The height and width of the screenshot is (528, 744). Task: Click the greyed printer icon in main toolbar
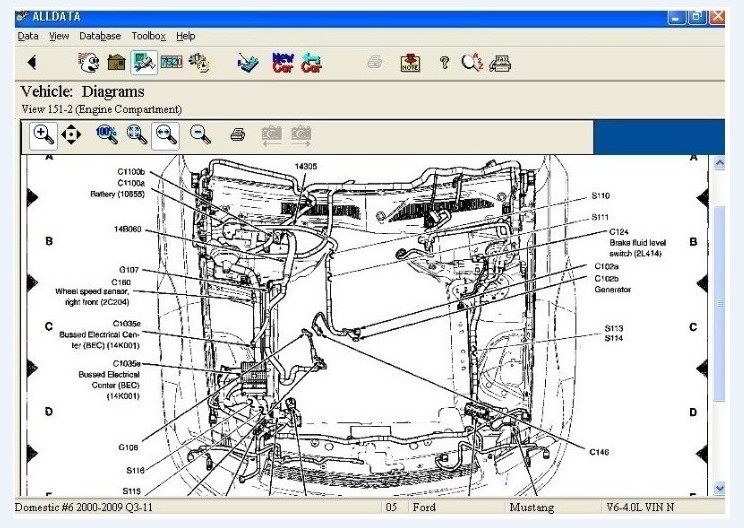point(375,62)
